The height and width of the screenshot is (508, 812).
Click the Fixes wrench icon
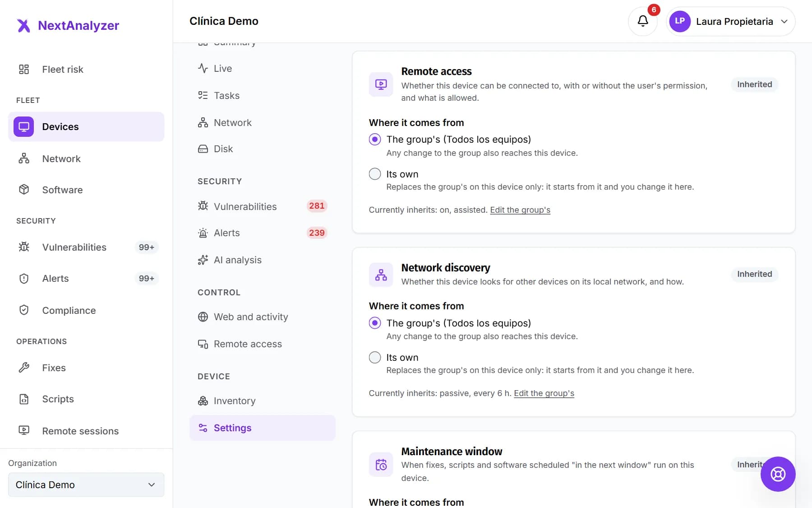[24, 368]
